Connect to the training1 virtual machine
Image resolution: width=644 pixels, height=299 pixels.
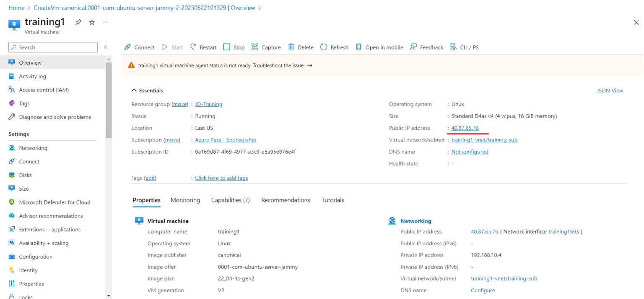pyautogui.click(x=139, y=47)
